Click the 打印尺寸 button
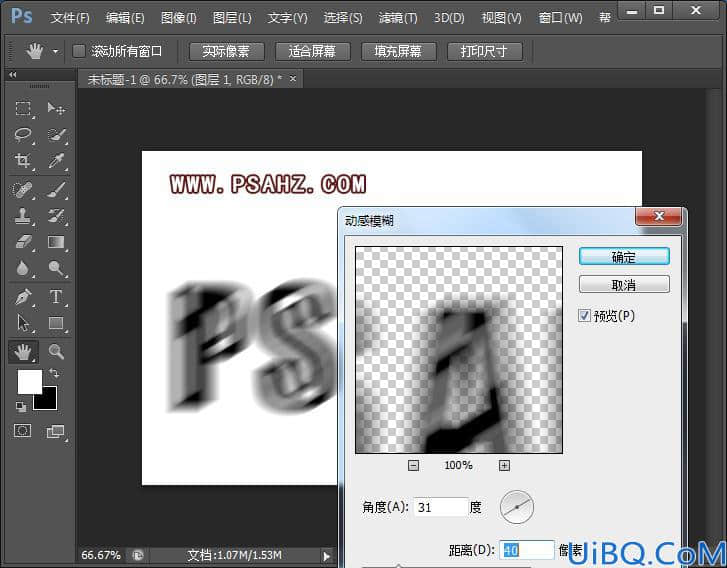 click(x=485, y=51)
